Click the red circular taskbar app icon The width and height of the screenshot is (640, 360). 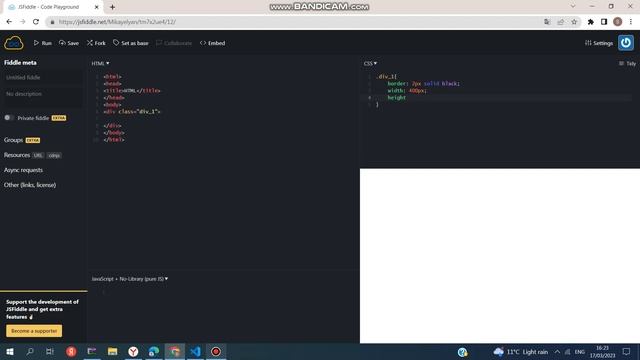(x=71, y=351)
